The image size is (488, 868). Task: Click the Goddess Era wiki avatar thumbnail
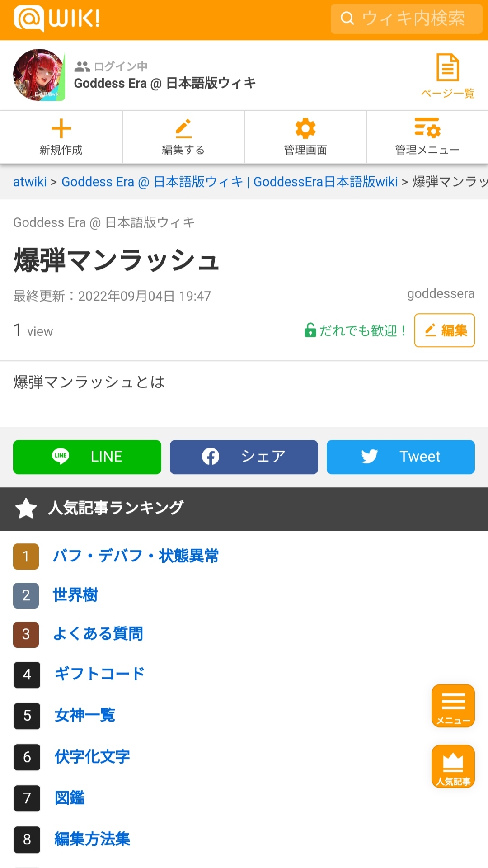click(39, 75)
